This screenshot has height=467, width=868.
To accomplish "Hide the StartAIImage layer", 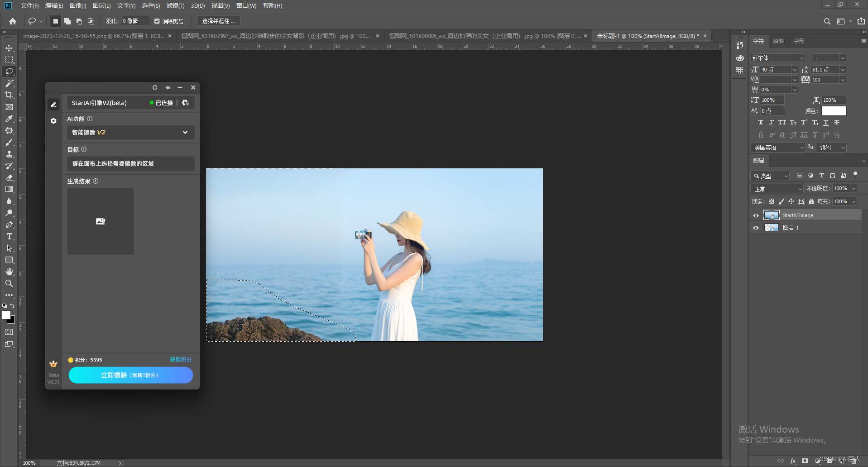I will pos(756,215).
